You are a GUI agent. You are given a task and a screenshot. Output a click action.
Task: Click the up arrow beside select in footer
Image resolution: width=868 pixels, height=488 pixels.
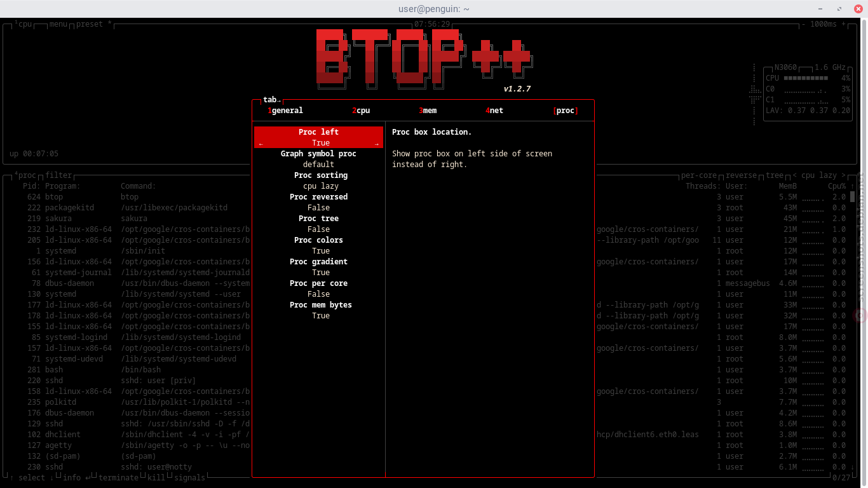coord(12,477)
